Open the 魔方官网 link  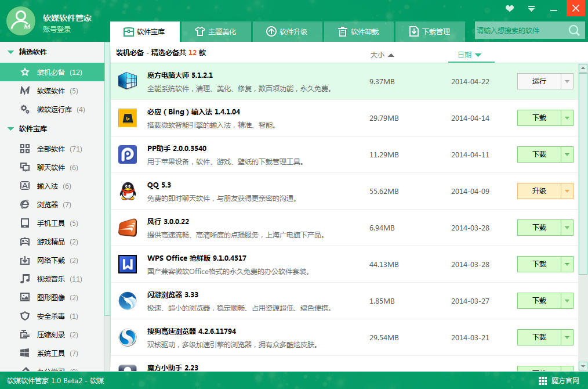click(x=559, y=381)
